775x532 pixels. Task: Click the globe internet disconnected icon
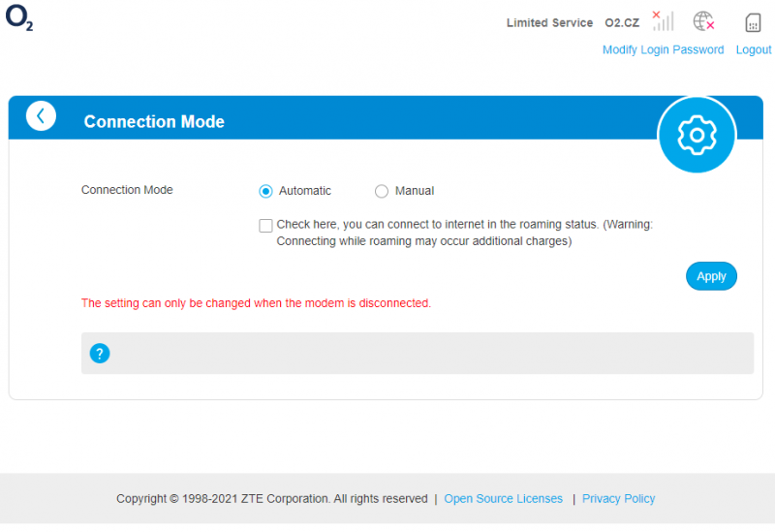[x=703, y=21]
